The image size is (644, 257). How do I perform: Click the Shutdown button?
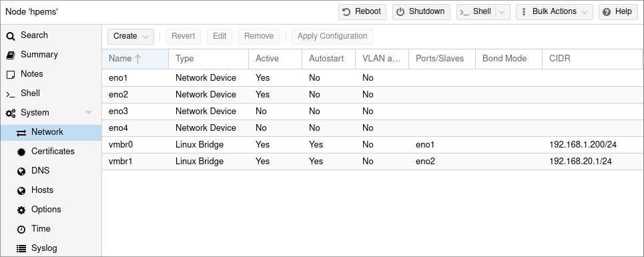click(421, 12)
